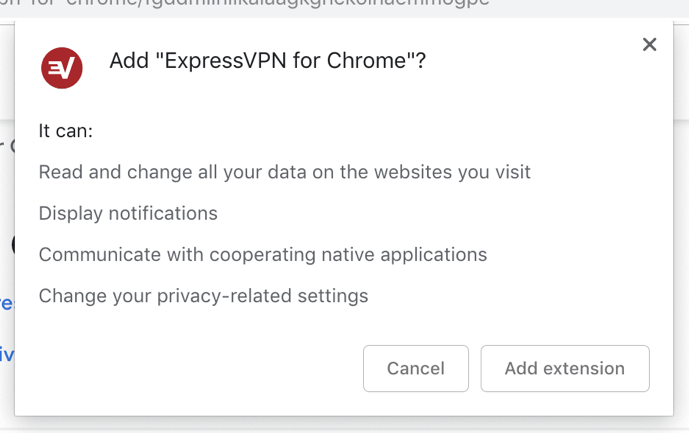Click the "Add ExpressVPN for Chrome?" title

tap(268, 61)
